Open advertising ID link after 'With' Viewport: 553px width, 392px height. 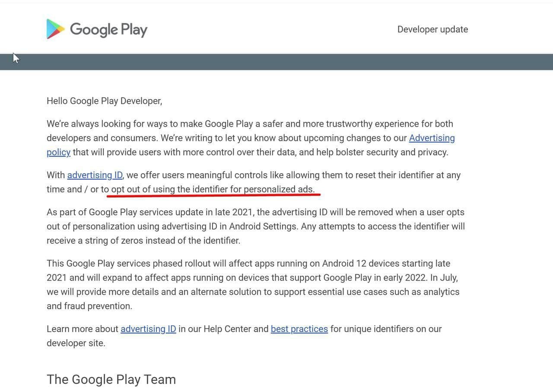(95, 175)
